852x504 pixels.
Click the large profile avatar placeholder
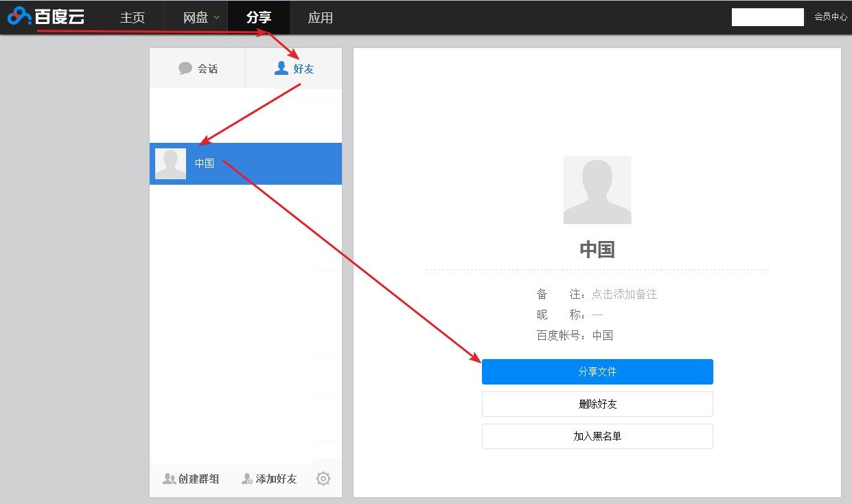pyautogui.click(x=597, y=190)
